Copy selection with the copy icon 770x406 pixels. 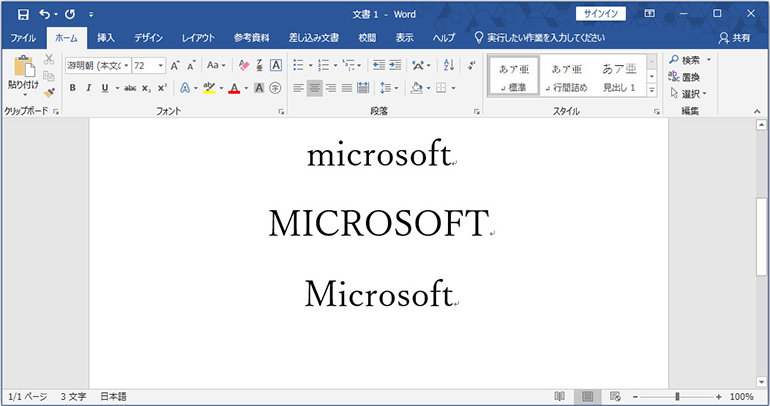click(x=49, y=76)
